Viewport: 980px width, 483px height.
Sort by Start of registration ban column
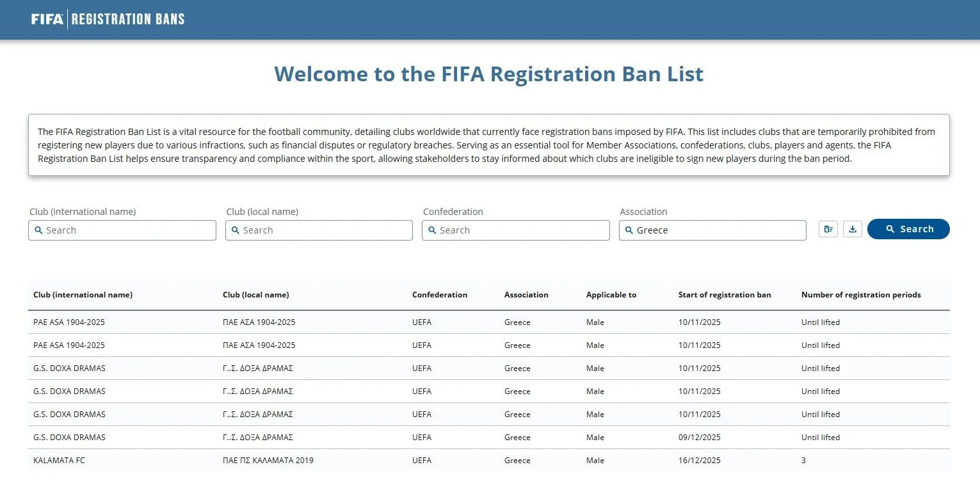(725, 295)
